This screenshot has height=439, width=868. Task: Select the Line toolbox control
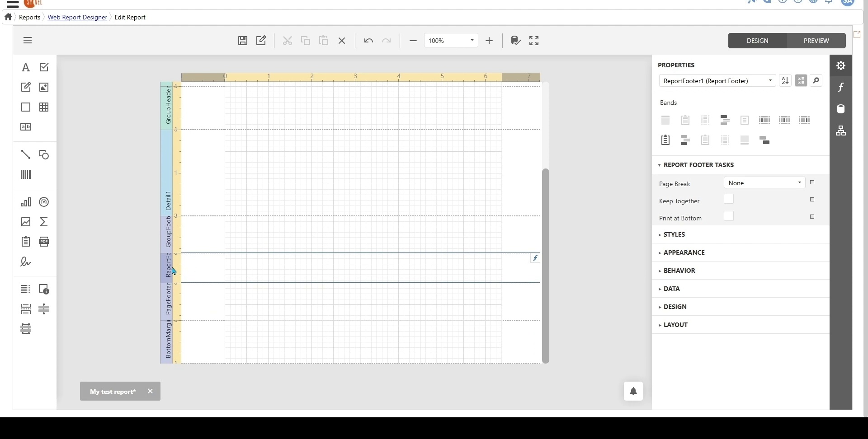(x=26, y=155)
